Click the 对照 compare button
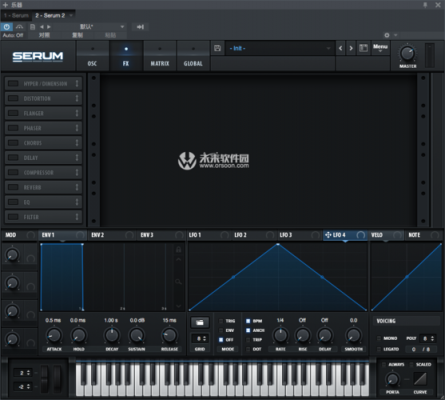This screenshot has width=445, height=400. pos(44,35)
